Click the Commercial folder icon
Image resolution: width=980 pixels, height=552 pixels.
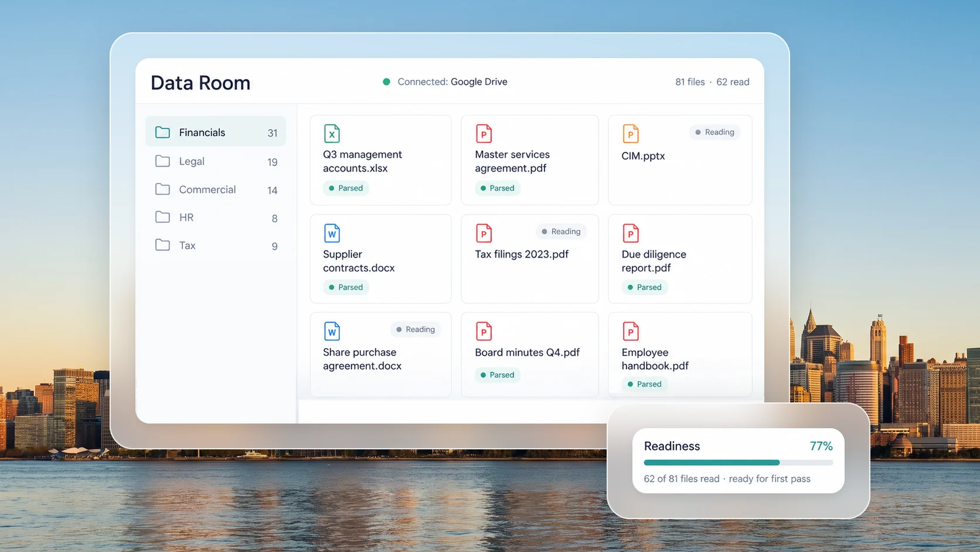[x=162, y=189]
